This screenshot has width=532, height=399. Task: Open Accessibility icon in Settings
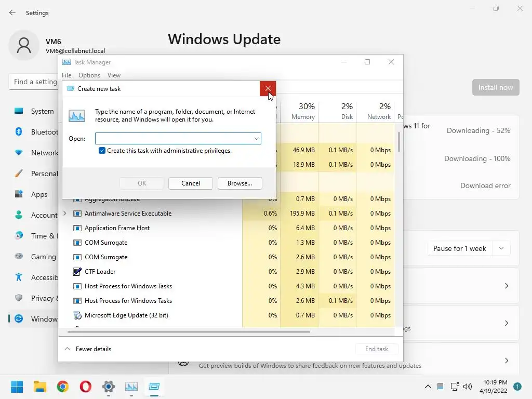19,277
